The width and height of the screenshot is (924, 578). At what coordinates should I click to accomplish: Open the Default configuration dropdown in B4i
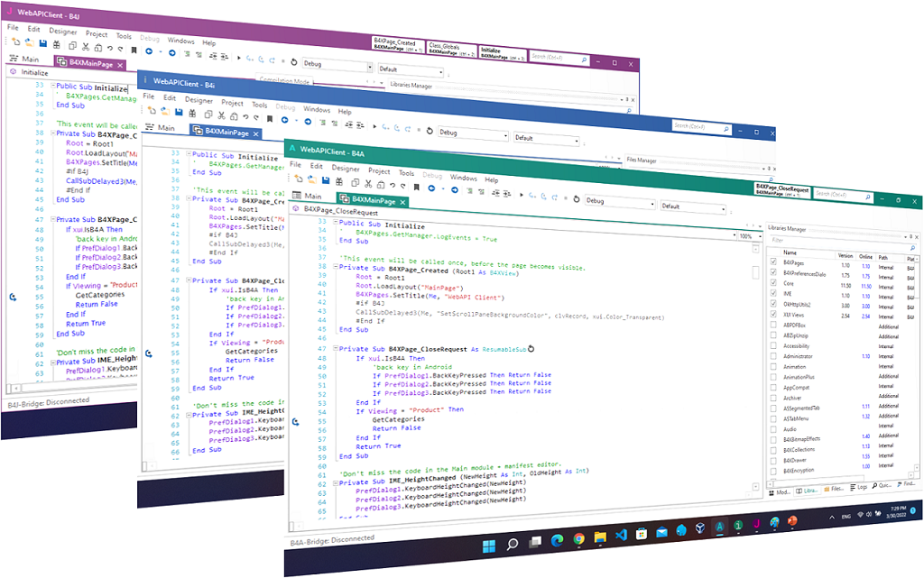click(x=546, y=139)
